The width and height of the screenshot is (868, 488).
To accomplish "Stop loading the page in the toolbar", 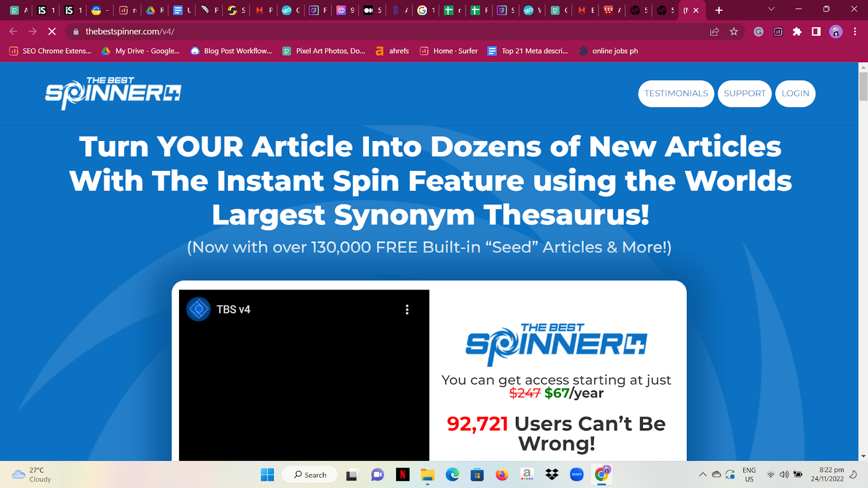I will (x=52, y=31).
